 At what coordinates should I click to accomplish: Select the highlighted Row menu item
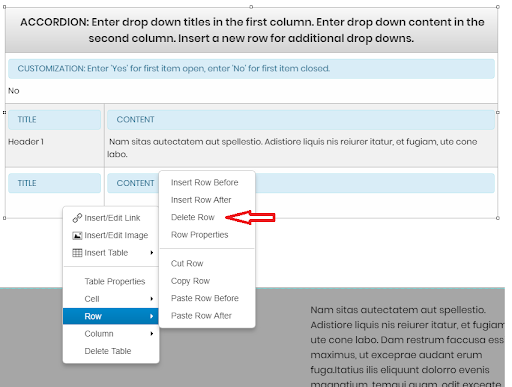pyautogui.click(x=111, y=316)
